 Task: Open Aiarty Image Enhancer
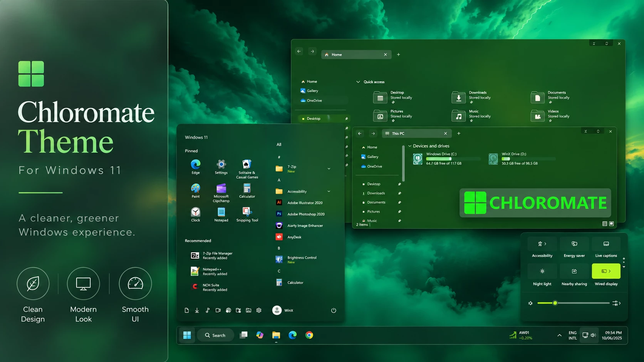pos(300,225)
